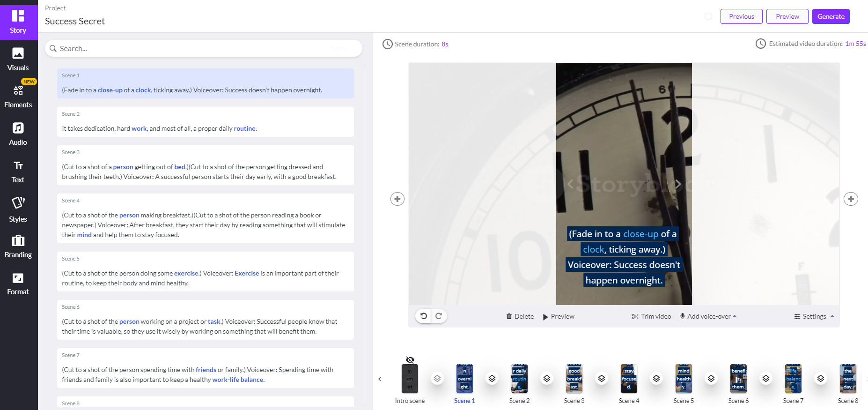
Task: Click transition icon between Scene 6 and Scene 7
Action: click(x=766, y=378)
